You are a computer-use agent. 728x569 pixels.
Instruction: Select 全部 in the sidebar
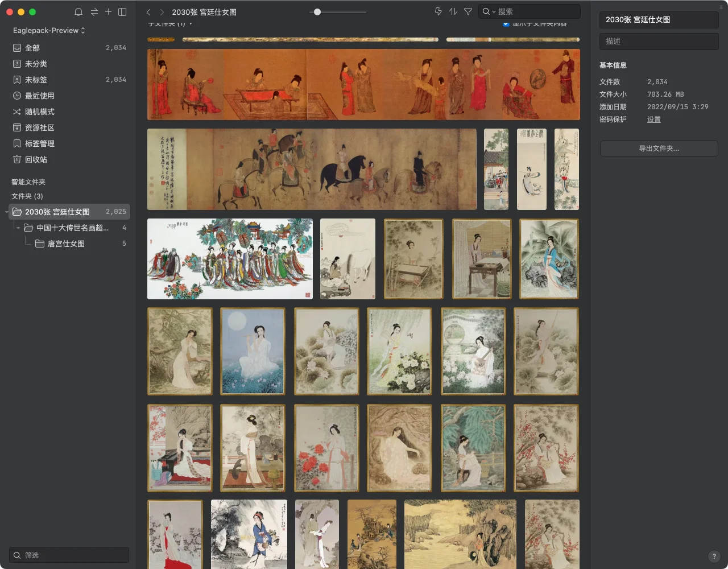[69, 48]
